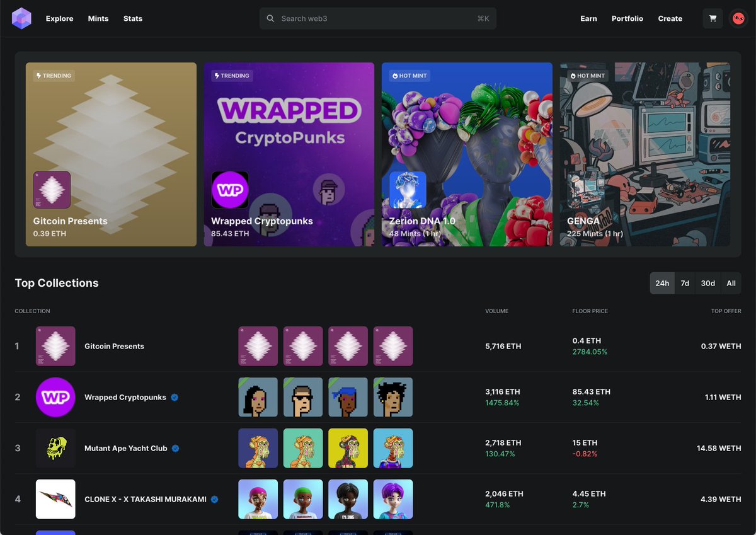Click the Gitcoin Presents collection name
The width and height of the screenshot is (756, 535).
click(x=114, y=346)
